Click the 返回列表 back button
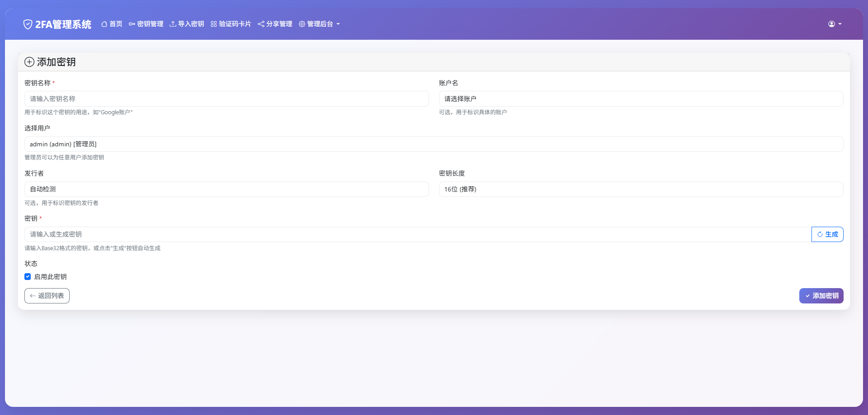 pos(47,296)
